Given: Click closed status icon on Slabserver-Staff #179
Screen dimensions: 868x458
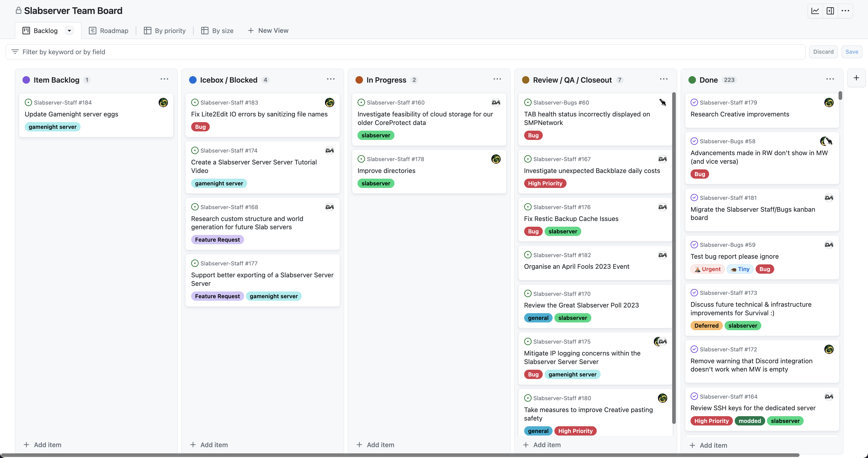Looking at the screenshot, I should click(694, 102).
